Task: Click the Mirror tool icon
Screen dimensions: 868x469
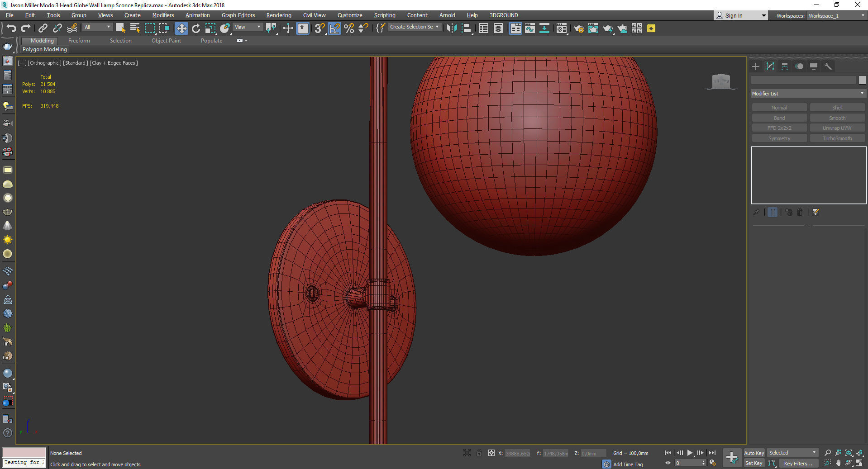Action: pos(452,28)
